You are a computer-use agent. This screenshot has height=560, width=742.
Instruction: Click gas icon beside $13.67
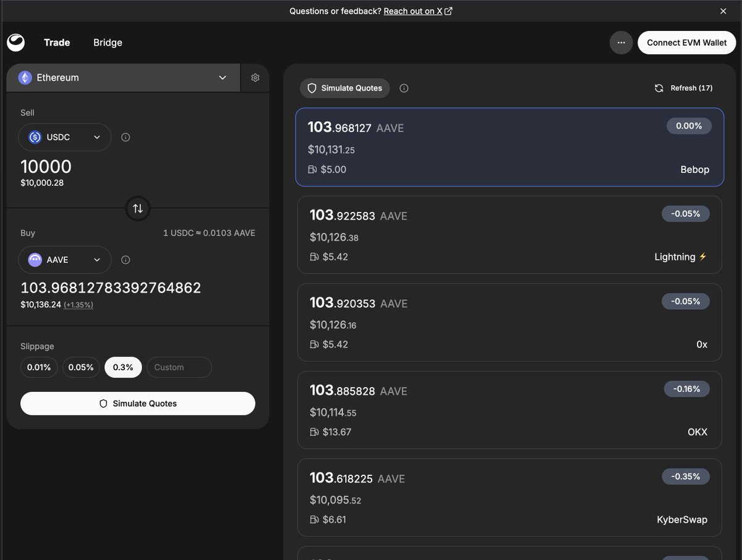pos(315,432)
